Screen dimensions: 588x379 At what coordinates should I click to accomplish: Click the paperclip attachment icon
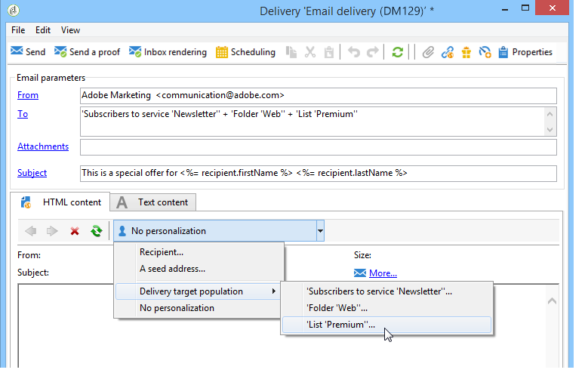(428, 52)
